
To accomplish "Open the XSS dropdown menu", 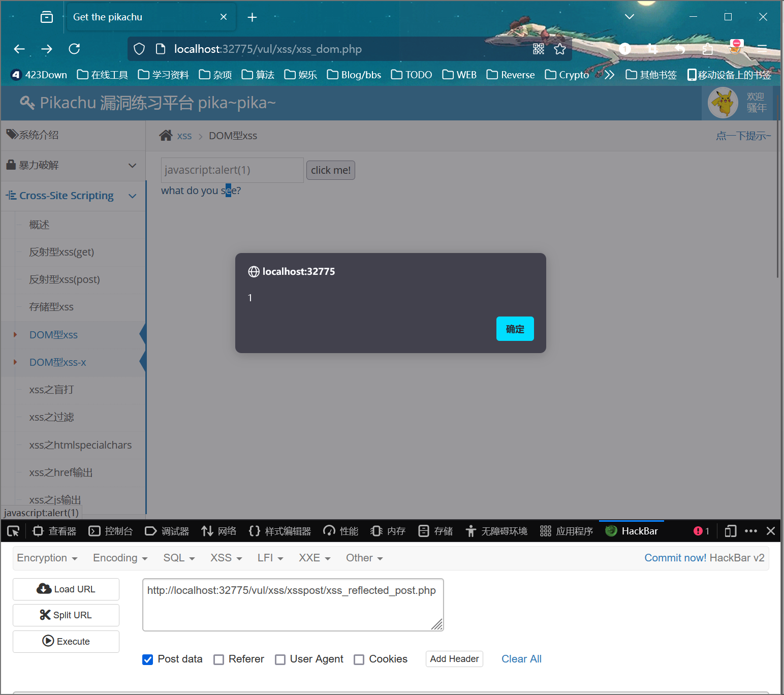I will pyautogui.click(x=226, y=558).
